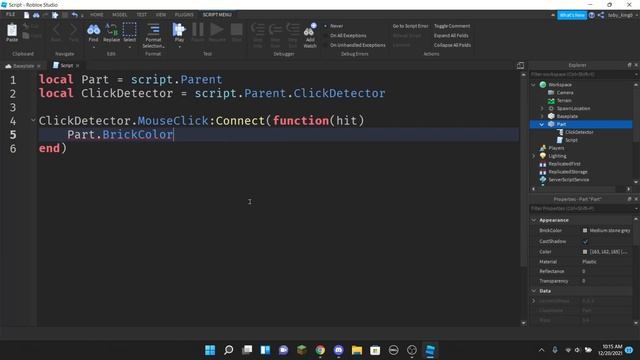Screen dimensions: 640x360
Task: Switch to the MODEL ribbon tab
Action: 120,15
